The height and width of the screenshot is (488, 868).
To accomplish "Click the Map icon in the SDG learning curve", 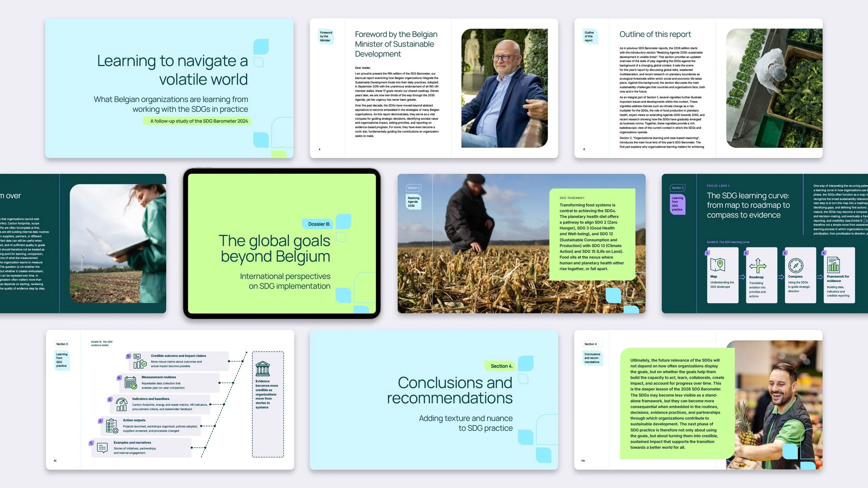I will click(717, 264).
